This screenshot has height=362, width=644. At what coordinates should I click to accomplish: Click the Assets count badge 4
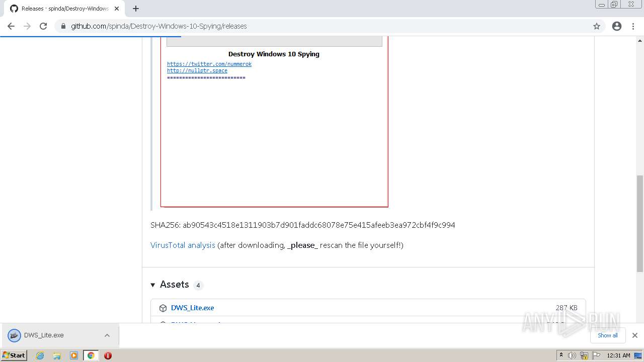click(198, 285)
